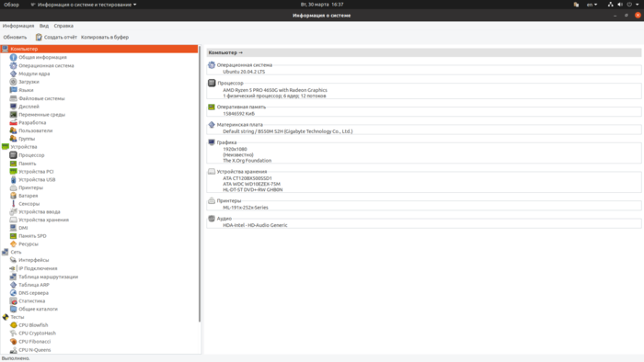644x362 pixels.
Task: Open Устройства хранения tree icon
Action: click(x=13, y=220)
